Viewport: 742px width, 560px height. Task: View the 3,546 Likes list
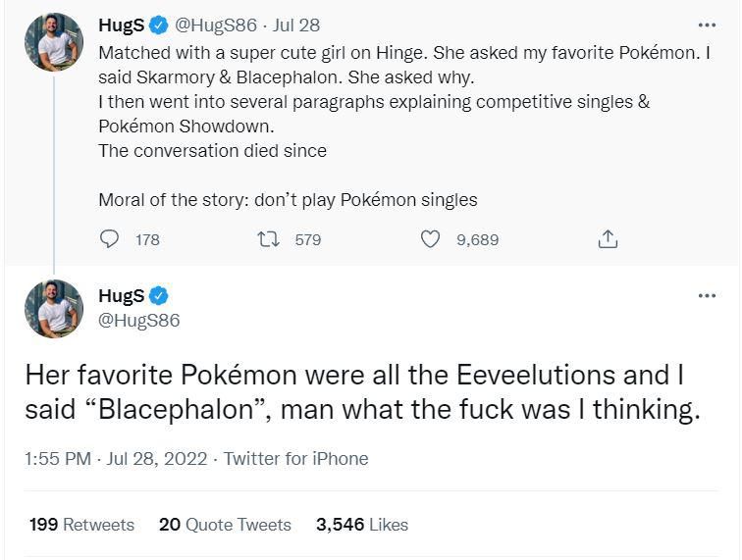point(362,525)
